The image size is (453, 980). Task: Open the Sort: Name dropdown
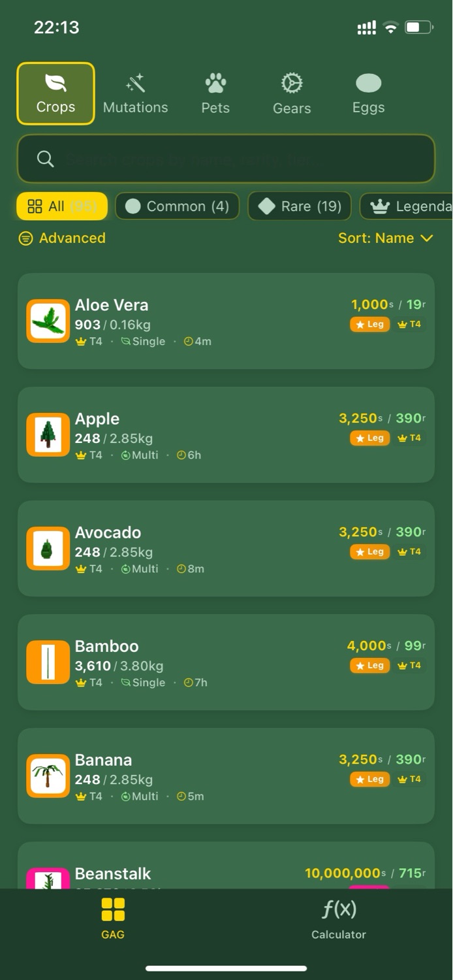[x=385, y=238]
